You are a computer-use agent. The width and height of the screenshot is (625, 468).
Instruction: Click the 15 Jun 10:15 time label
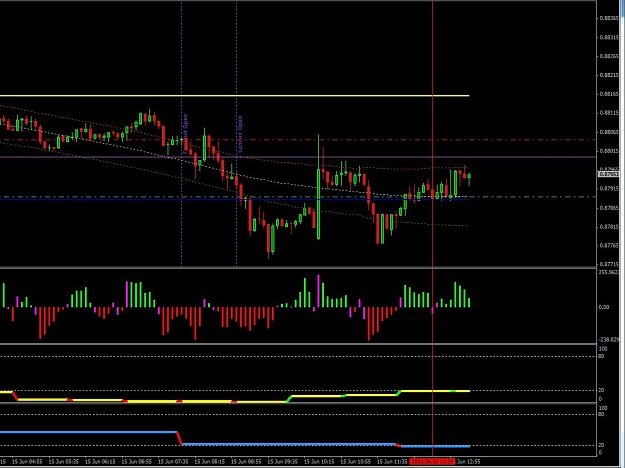tap(320, 461)
